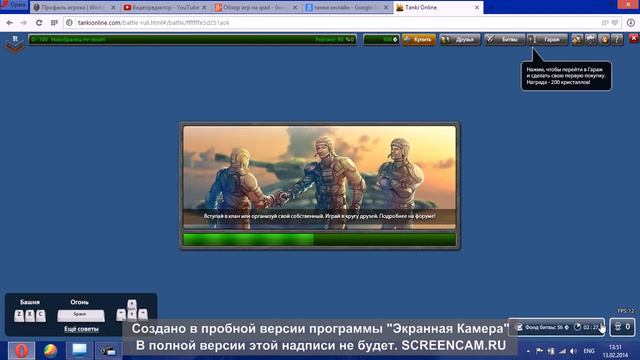Click the player rank badge icon
The height and width of the screenshot is (360, 640).
pyautogui.click(x=15, y=43)
